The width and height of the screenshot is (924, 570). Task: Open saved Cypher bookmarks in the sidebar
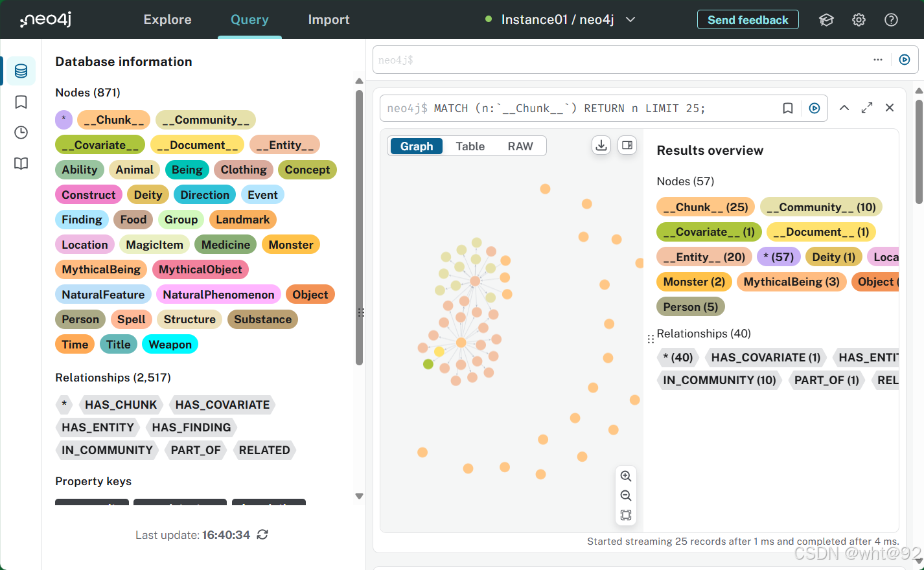point(20,102)
